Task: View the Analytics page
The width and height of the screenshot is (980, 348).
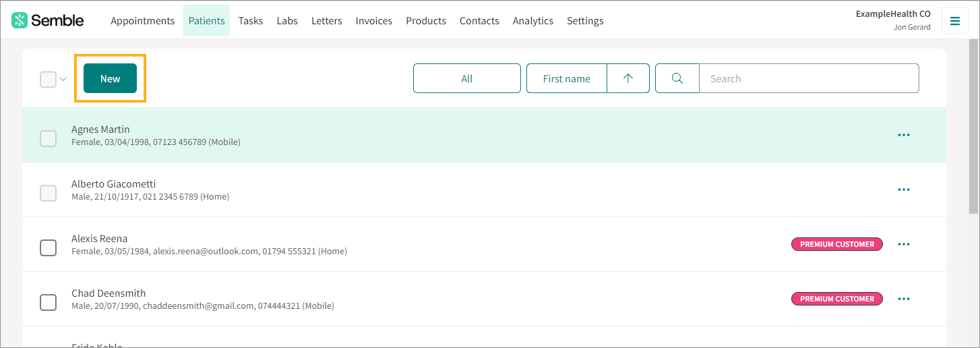Action: (x=533, y=20)
